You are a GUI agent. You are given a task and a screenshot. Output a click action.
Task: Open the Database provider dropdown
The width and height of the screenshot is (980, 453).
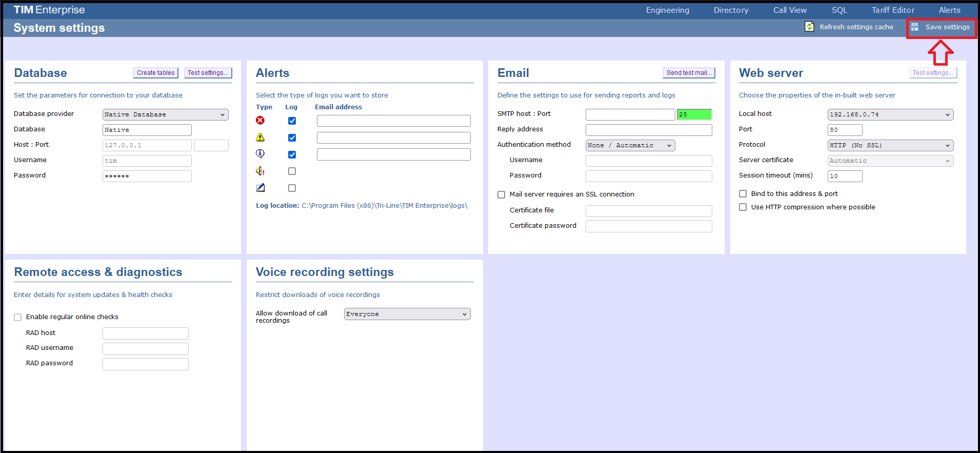tap(165, 115)
